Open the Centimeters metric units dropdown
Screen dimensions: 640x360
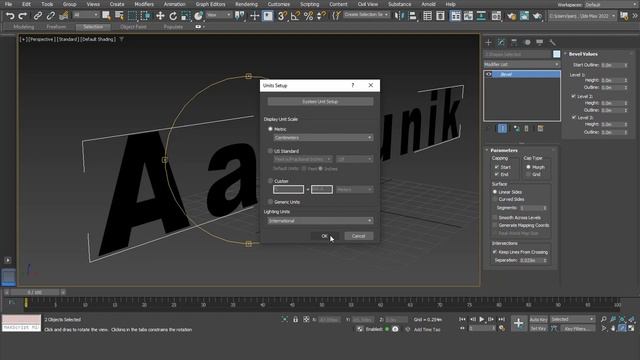[323, 138]
